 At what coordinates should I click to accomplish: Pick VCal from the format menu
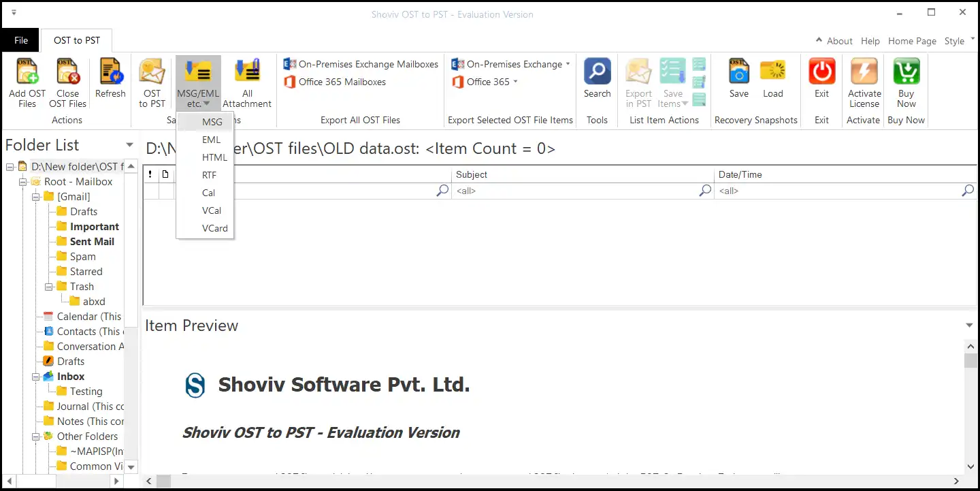point(205,210)
